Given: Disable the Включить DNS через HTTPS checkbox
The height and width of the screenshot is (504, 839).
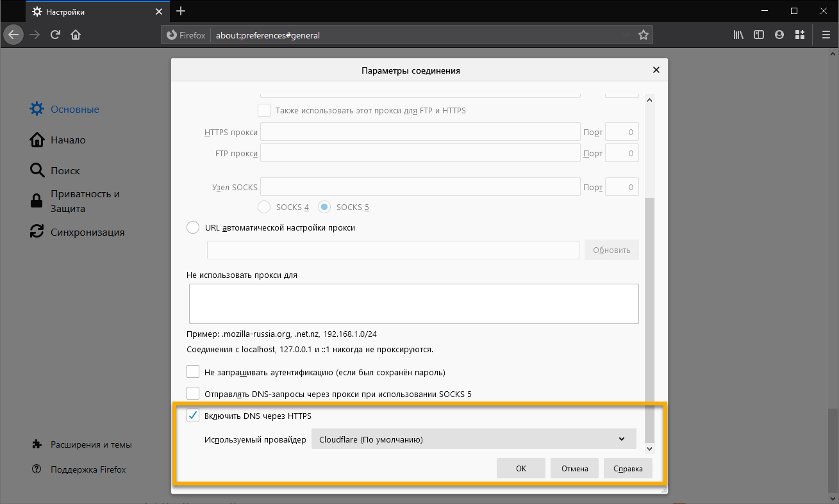Looking at the screenshot, I should [193, 415].
